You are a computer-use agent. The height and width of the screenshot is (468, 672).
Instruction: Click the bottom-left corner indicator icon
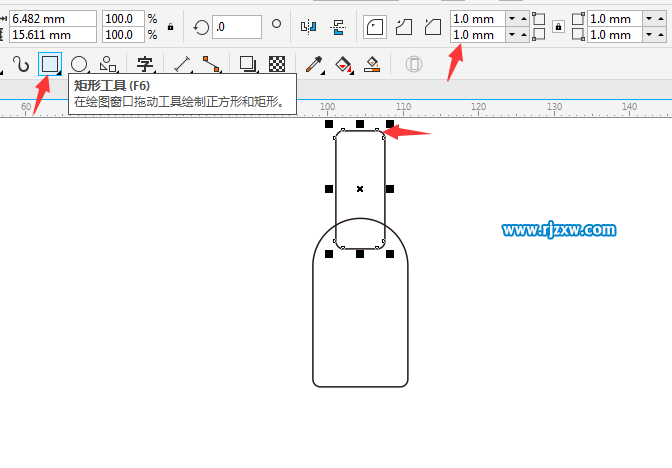tap(538, 35)
